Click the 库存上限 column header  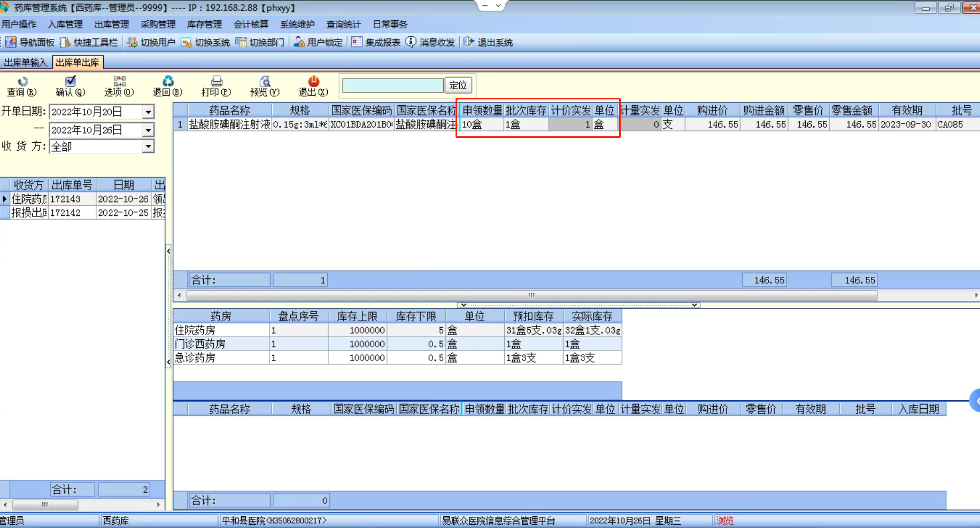[358, 316]
